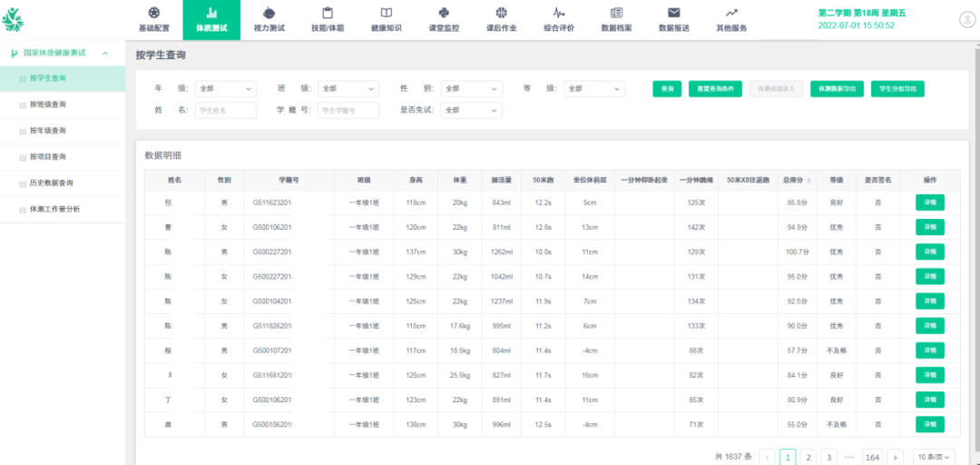Click the 共 1637 条 total count text
This screenshot has height=465, width=980.
pyautogui.click(x=734, y=458)
